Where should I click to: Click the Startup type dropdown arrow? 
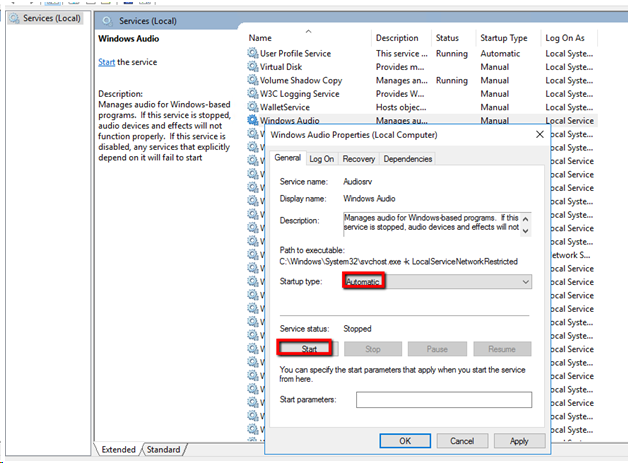point(525,282)
